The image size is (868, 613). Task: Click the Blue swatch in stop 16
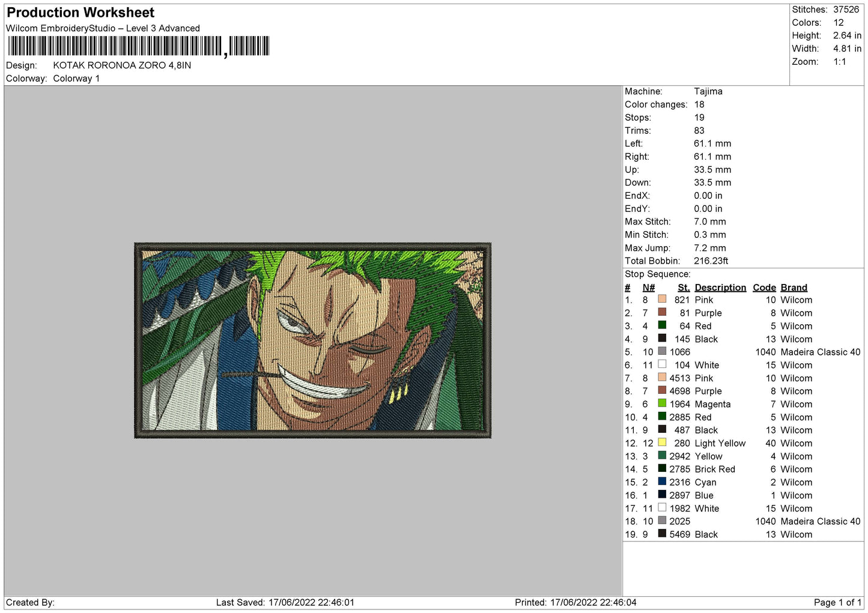pyautogui.click(x=662, y=495)
